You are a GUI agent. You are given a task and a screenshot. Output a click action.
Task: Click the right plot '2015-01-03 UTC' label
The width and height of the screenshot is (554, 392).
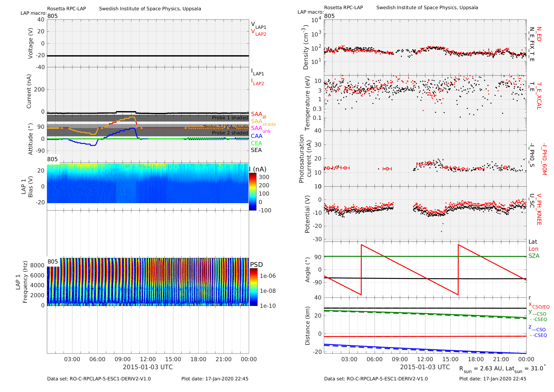pyautogui.click(x=425, y=367)
